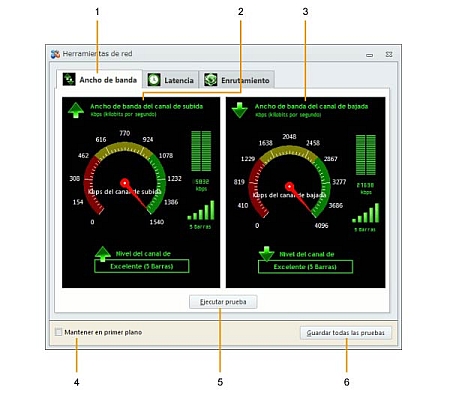Click download Excelente (5 Barras) level box
This screenshot has width=450, height=395.
pyautogui.click(x=305, y=267)
